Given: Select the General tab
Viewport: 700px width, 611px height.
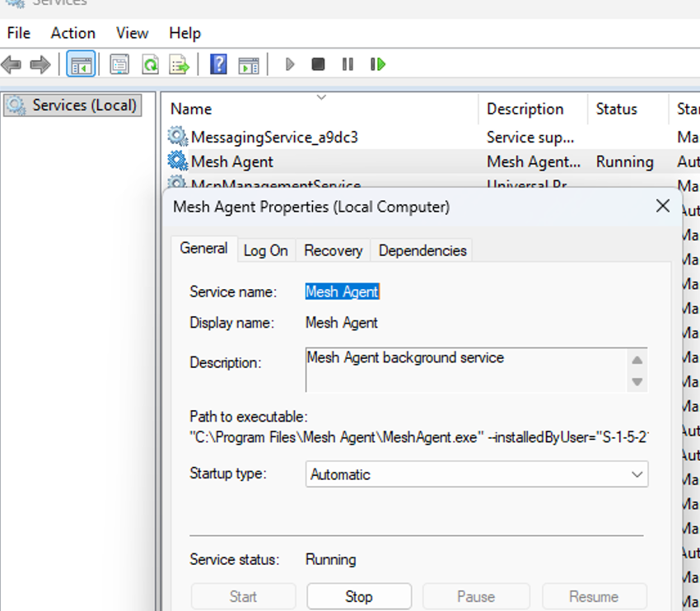Looking at the screenshot, I should click(204, 248).
